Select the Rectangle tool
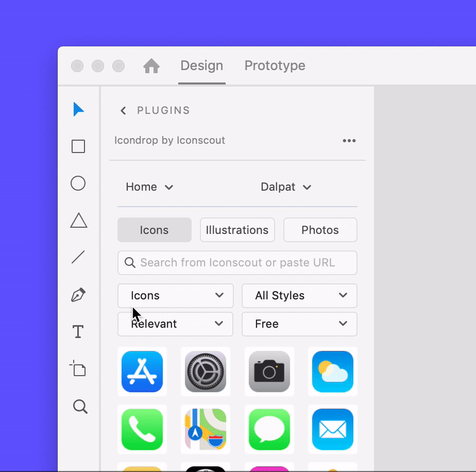 79,146
